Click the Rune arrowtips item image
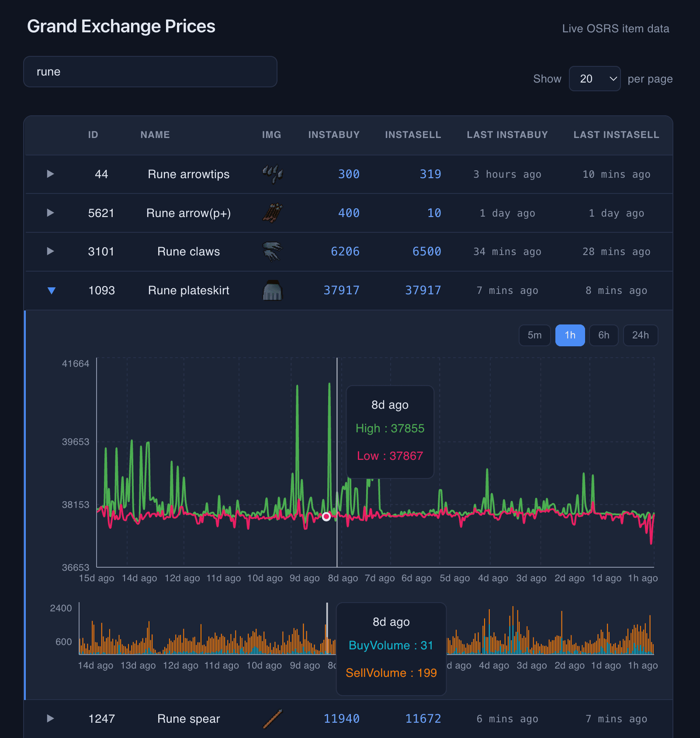Image resolution: width=700 pixels, height=738 pixels. 272,174
